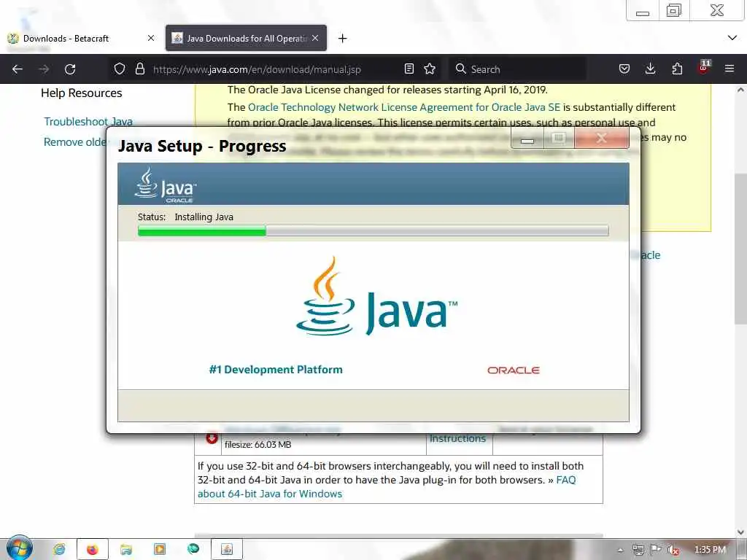The image size is (747, 560).
Task: Open the Firefox downloads panel arrow
Action: 650,69
